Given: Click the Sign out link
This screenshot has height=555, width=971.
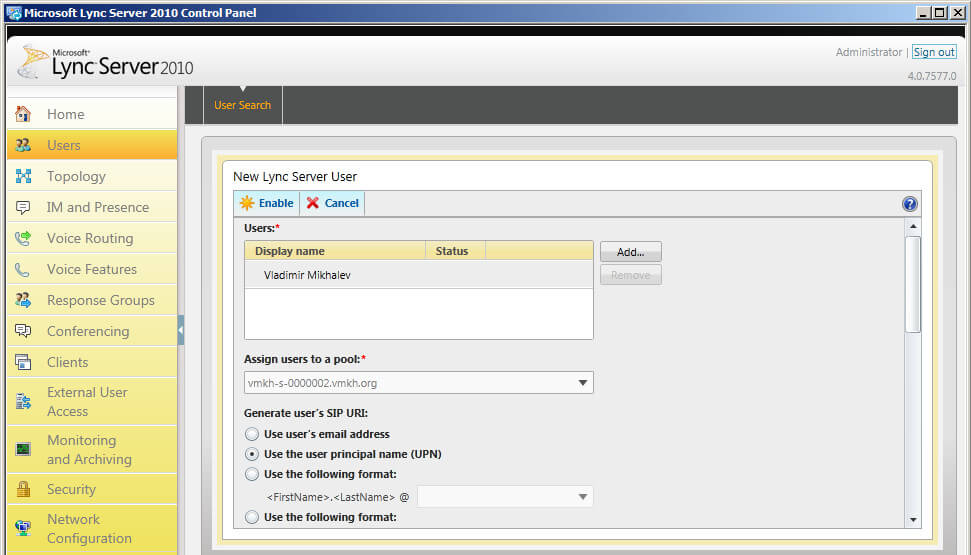Looking at the screenshot, I should 934,52.
